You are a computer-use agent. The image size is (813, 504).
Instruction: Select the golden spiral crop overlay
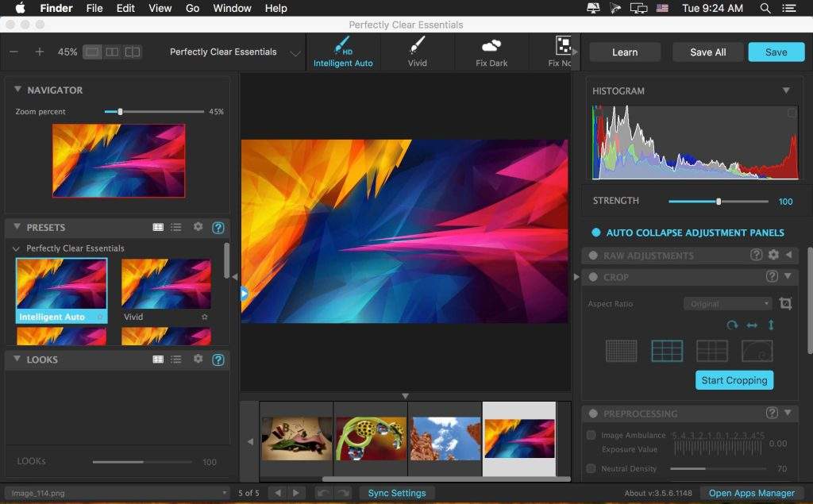[x=757, y=351]
